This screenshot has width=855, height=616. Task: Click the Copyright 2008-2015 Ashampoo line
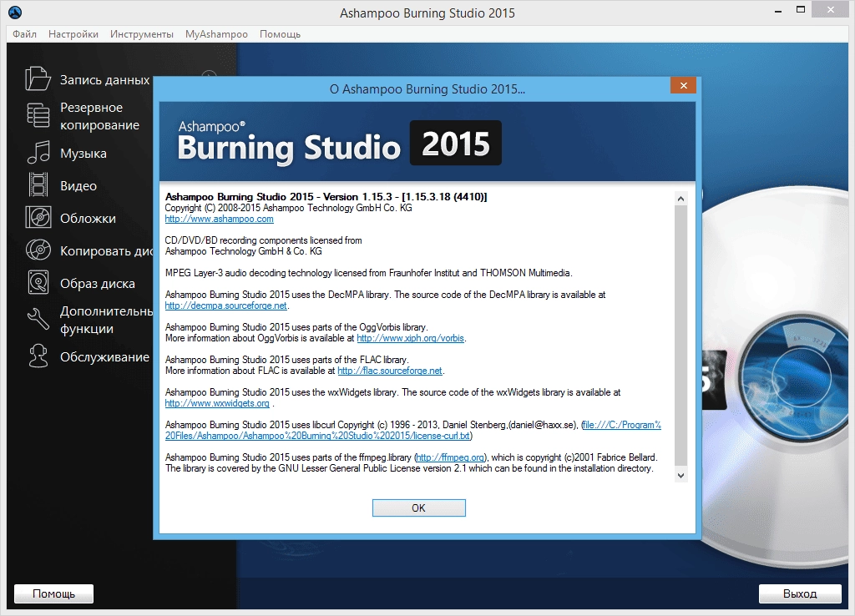288,208
